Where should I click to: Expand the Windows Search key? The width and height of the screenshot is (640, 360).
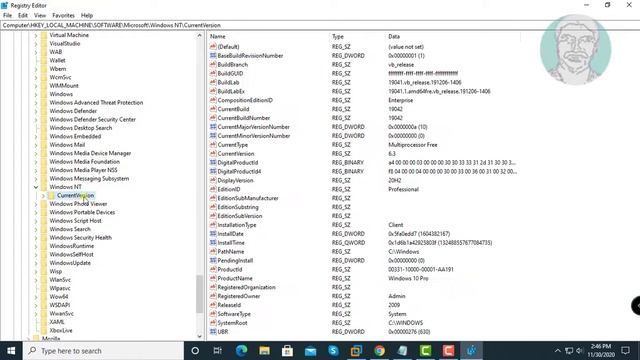[36, 229]
